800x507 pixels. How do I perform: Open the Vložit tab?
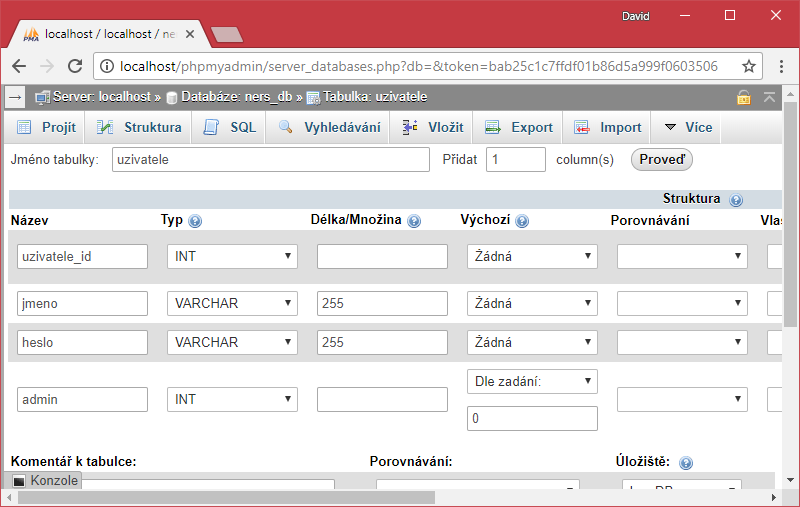[x=433, y=128]
